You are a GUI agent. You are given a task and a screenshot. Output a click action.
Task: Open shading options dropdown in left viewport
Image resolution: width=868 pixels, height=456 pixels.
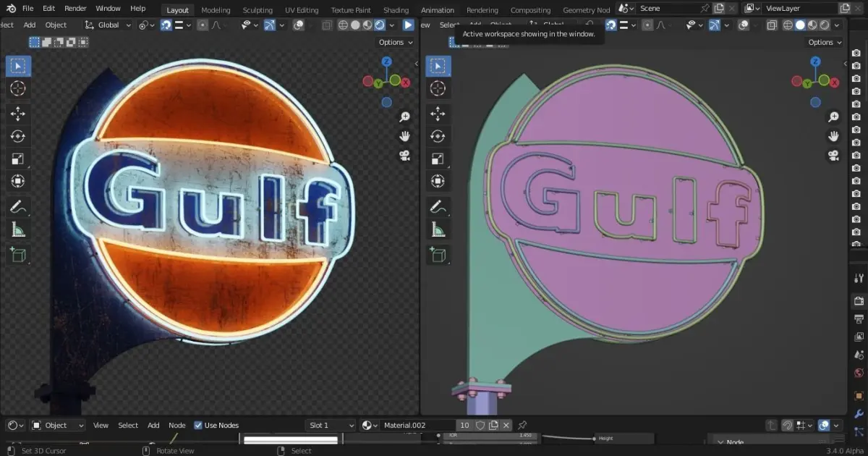click(x=393, y=25)
